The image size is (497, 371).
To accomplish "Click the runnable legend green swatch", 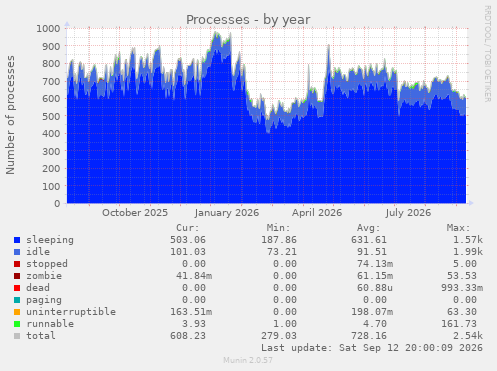I will click(x=17, y=324).
